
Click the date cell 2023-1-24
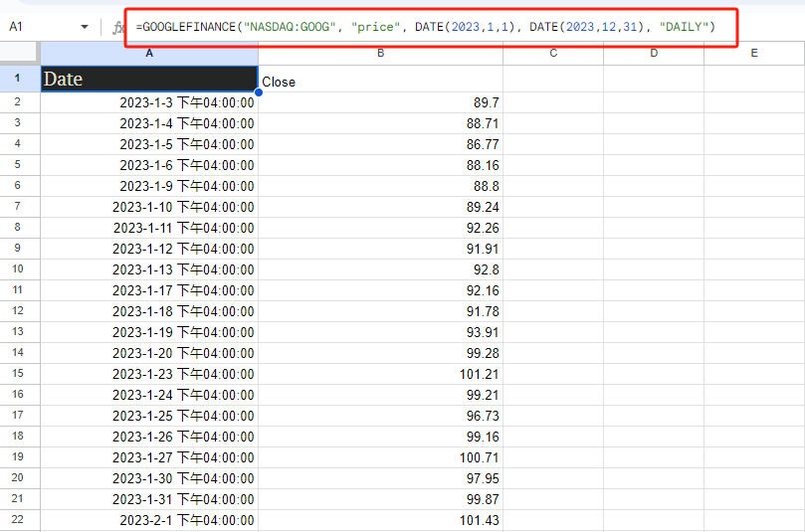[149, 395]
